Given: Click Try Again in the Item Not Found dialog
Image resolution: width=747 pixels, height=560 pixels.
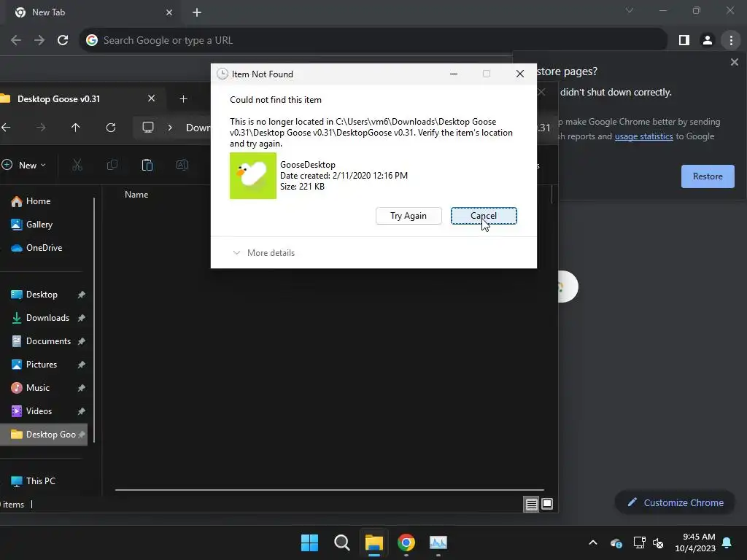Looking at the screenshot, I should pos(409,216).
